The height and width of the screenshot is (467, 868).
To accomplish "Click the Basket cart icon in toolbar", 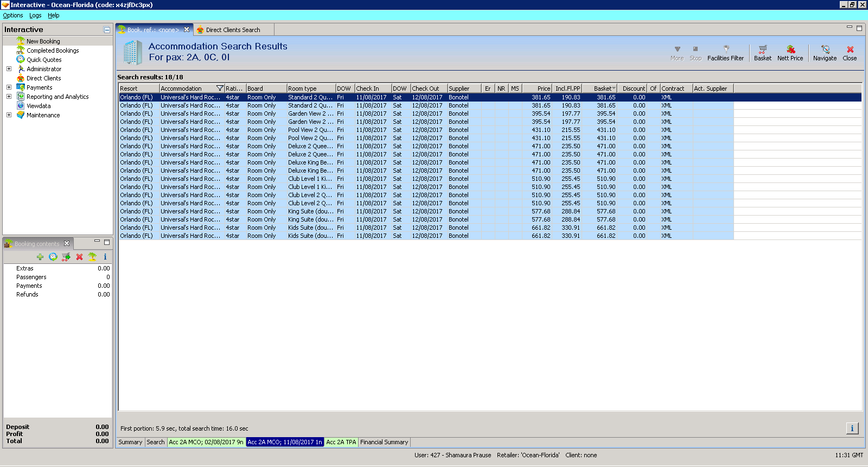I will tap(762, 49).
